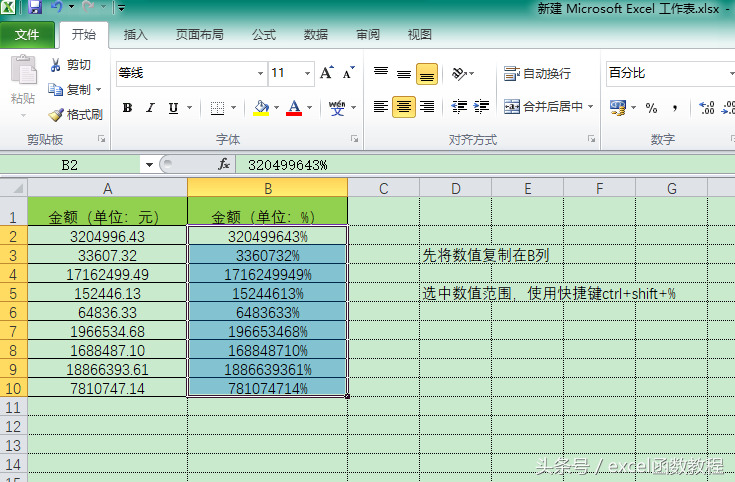
Task: Click the increase indent icon
Action: click(x=481, y=107)
